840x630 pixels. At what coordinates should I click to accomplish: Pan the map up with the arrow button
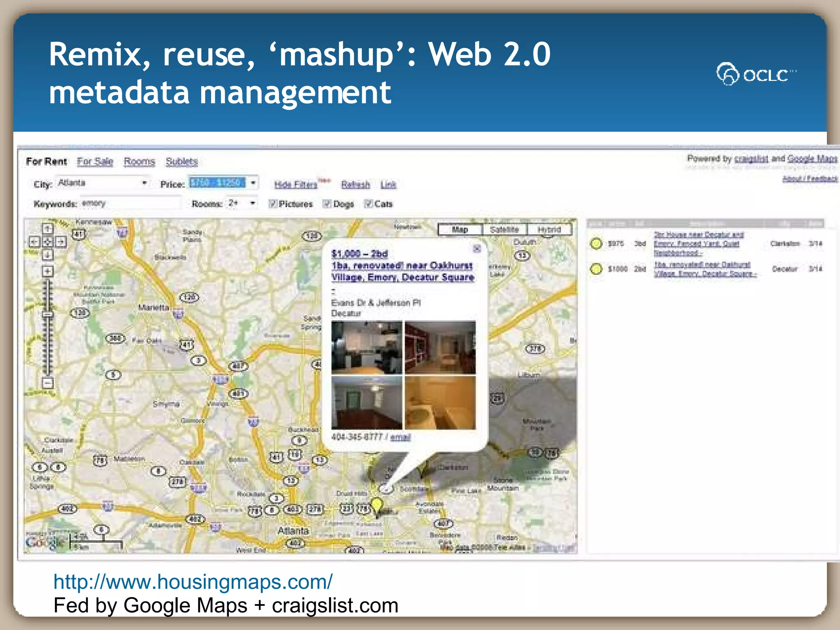tap(48, 229)
